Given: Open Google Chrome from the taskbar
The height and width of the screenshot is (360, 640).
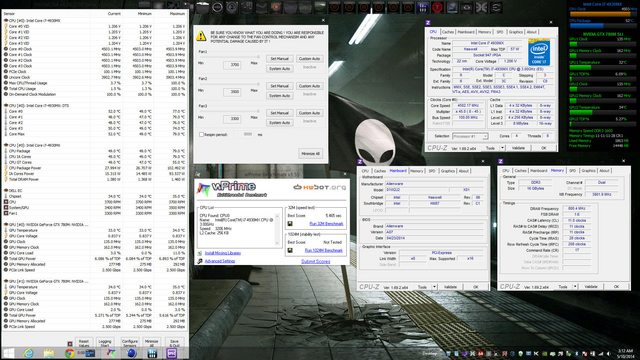Looking at the screenshot, I should [x=70, y=353].
